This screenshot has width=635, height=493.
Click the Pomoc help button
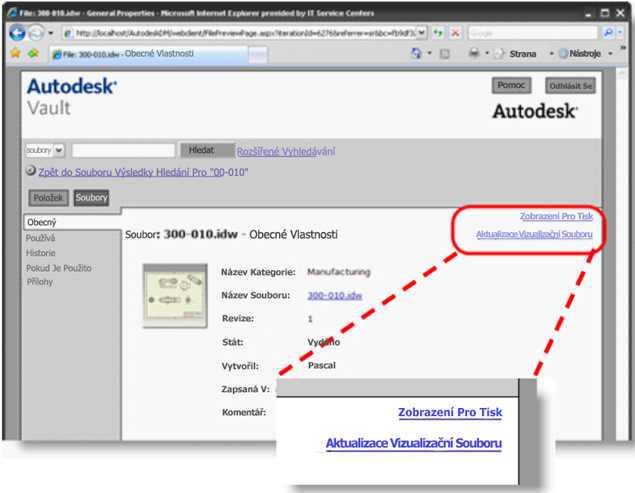pyautogui.click(x=511, y=85)
